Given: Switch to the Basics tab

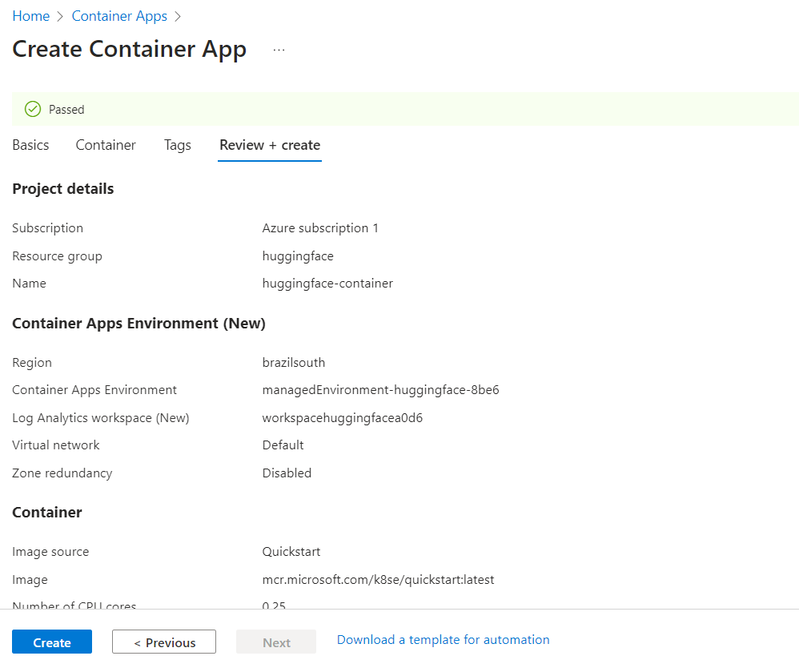Looking at the screenshot, I should [x=30, y=145].
